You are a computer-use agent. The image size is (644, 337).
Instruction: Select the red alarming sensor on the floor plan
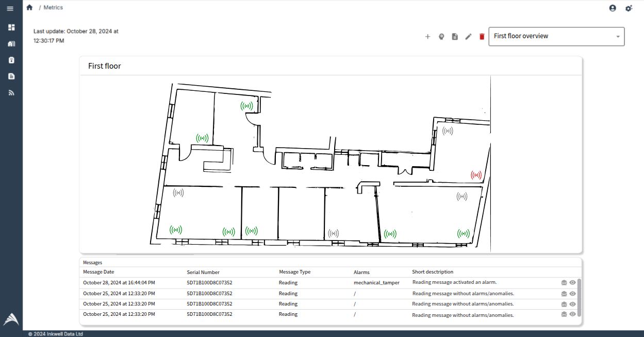click(475, 174)
